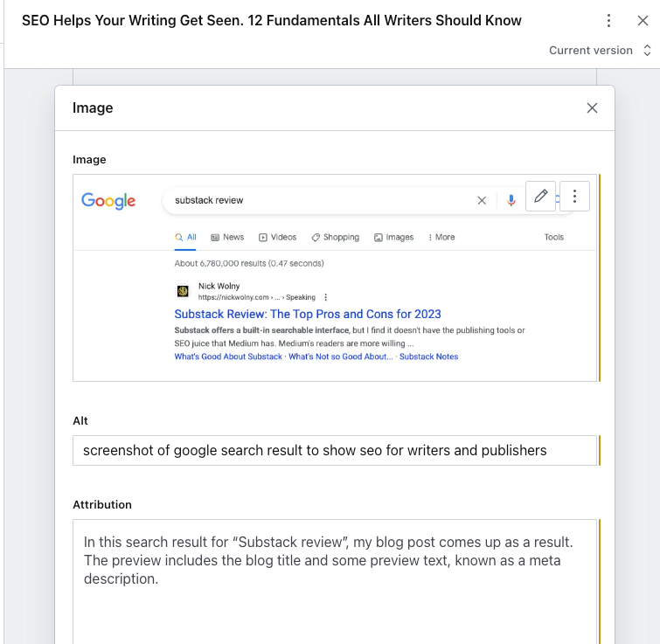Click the nickwolny.com URL breadcrumb
Image resolution: width=660 pixels, height=644 pixels.
(257, 297)
